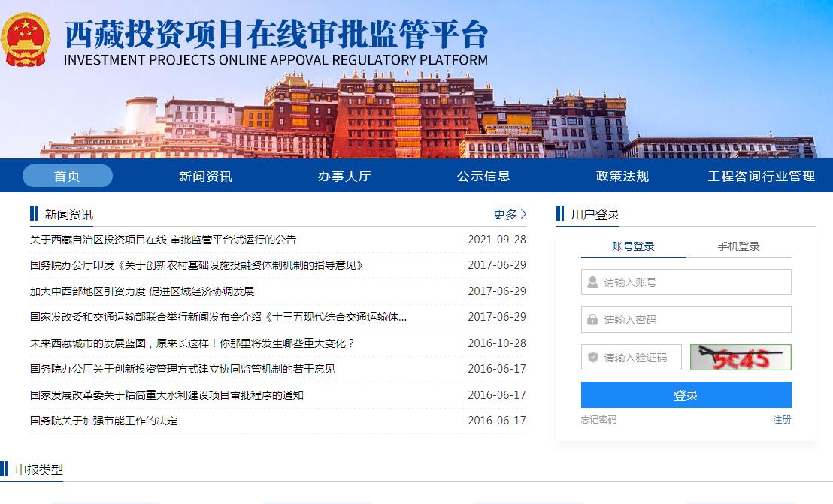Click the shield icon in captcha field
Image resolution: width=833 pixels, height=504 pixels.
tap(592, 358)
